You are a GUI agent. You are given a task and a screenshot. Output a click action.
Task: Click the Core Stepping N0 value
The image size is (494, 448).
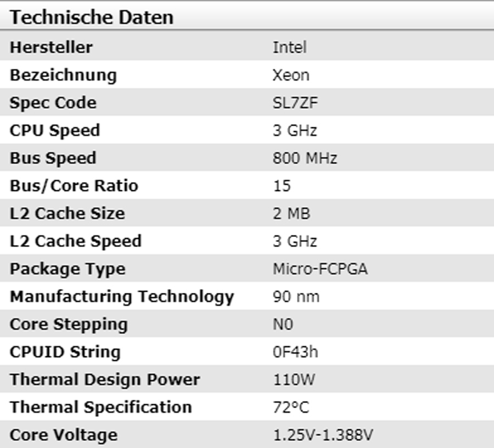(283, 325)
